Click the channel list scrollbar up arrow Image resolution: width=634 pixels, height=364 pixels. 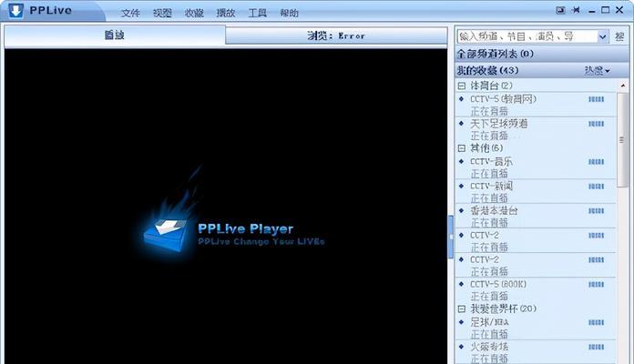[x=622, y=86]
